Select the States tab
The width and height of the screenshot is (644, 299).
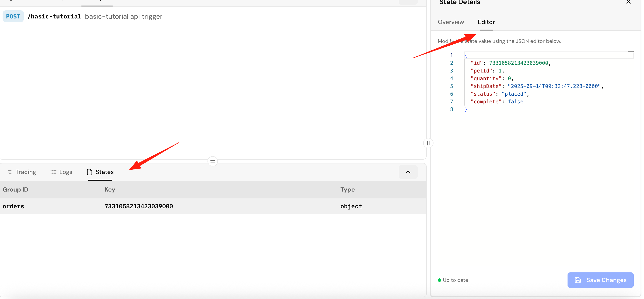tap(100, 172)
